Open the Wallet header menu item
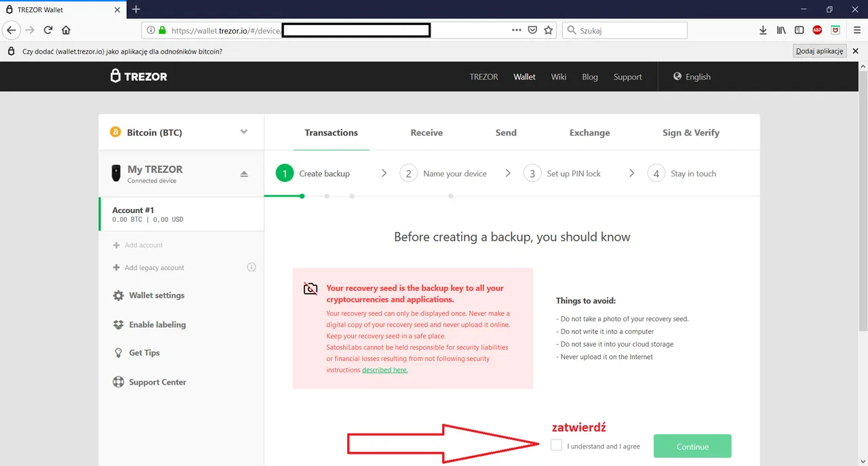Screen dimensions: 868x466 pos(524,77)
